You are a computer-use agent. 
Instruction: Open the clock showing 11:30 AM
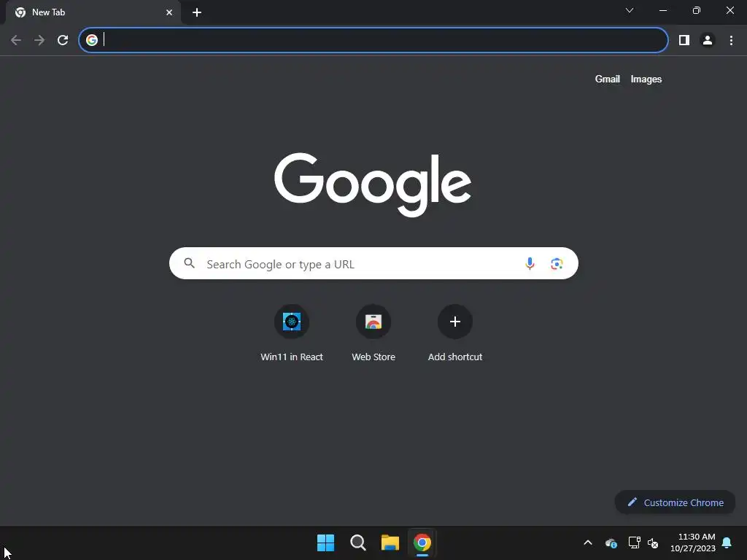(x=693, y=542)
